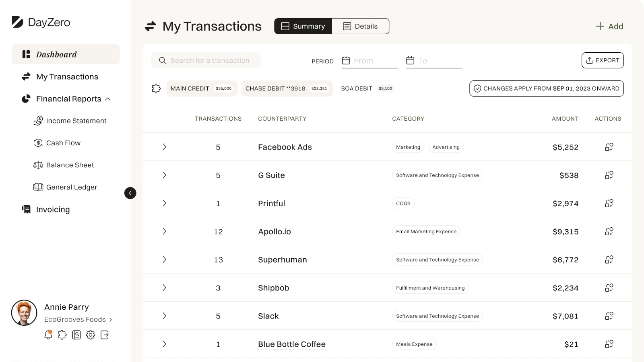Screen dimensions: 644x362
Task: Click the search magnifier icon
Action: [162, 60]
